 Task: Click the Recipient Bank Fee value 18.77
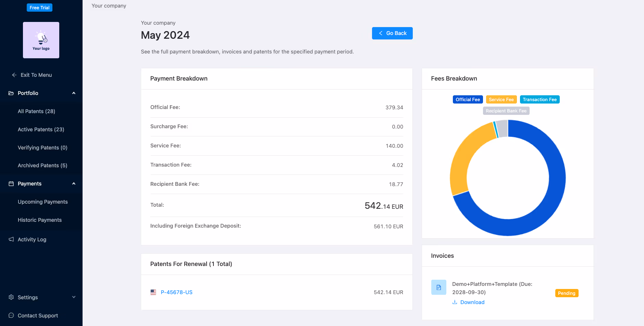[396, 184]
